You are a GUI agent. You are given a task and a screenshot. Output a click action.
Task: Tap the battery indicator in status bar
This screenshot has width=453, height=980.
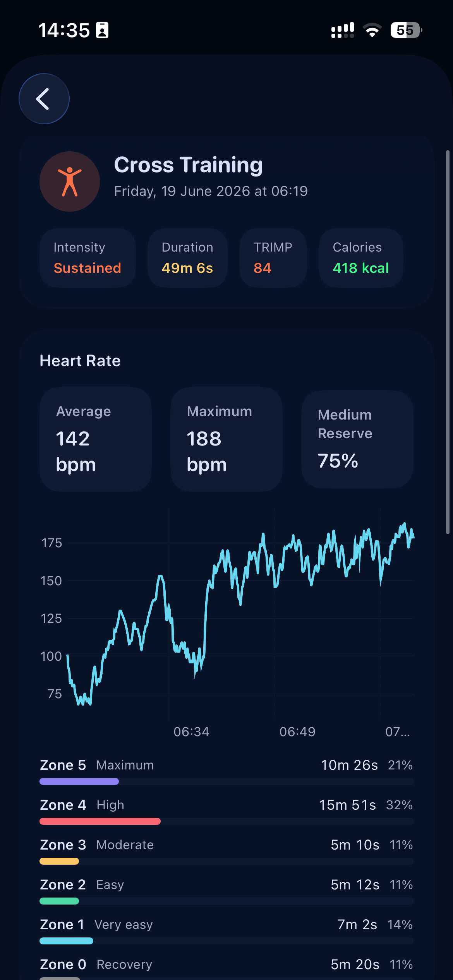point(406,30)
